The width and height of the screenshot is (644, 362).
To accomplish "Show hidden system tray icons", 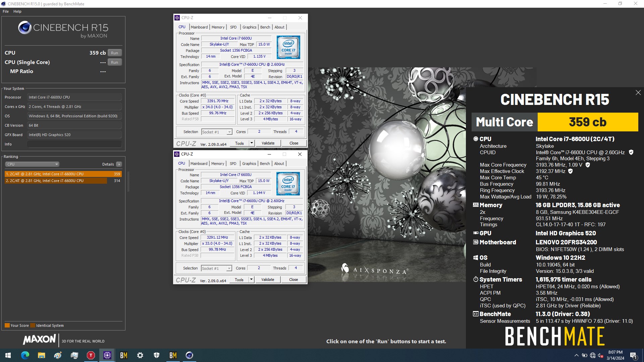I will click(x=576, y=355).
